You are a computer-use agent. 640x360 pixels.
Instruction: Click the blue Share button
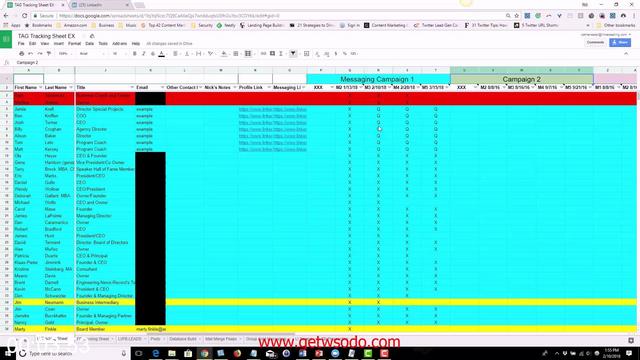coord(620,42)
